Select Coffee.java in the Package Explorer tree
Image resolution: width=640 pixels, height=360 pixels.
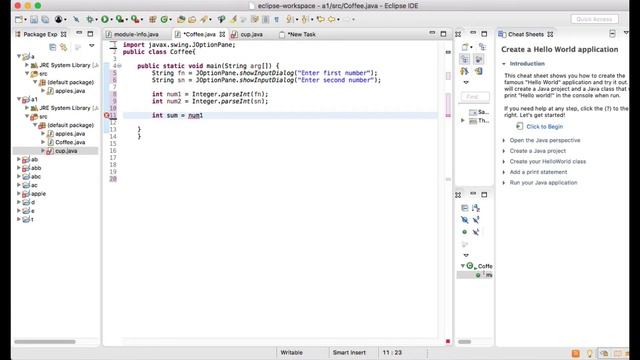tap(70, 142)
